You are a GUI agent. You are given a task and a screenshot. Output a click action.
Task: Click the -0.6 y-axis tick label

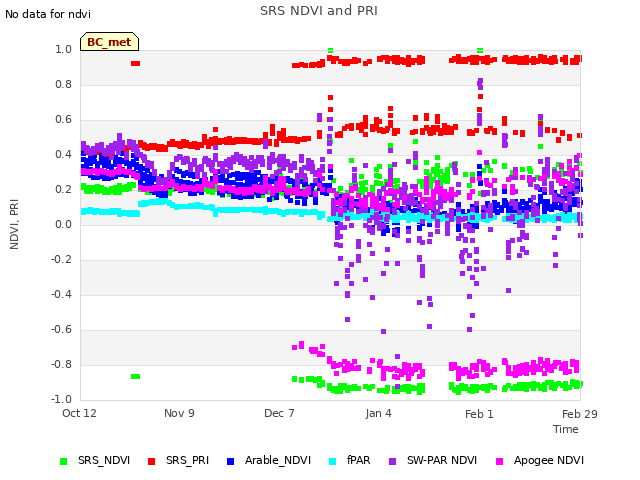61,329
